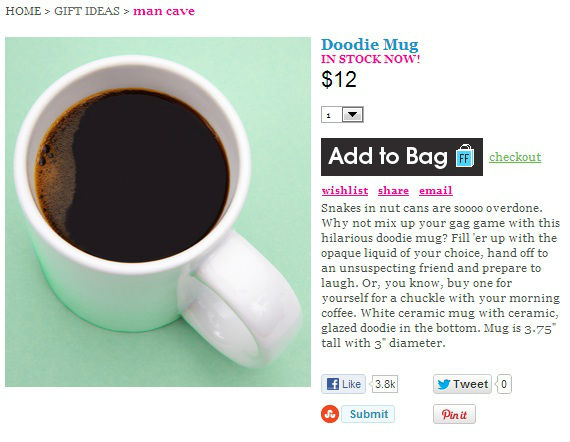Click the Tweet button
This screenshot has width=570, height=442.
click(x=462, y=384)
